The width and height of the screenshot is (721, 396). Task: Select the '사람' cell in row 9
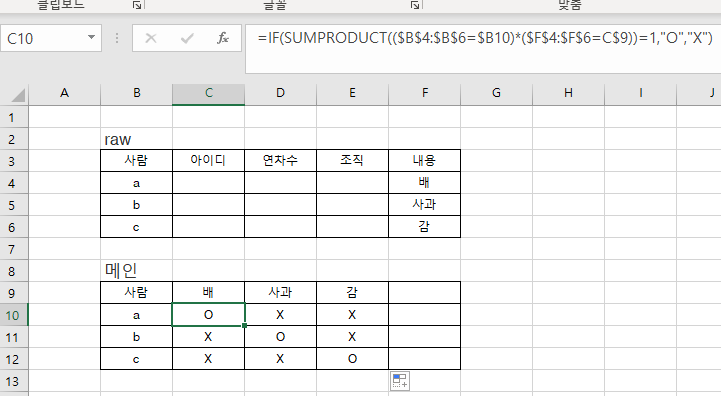coord(137,293)
